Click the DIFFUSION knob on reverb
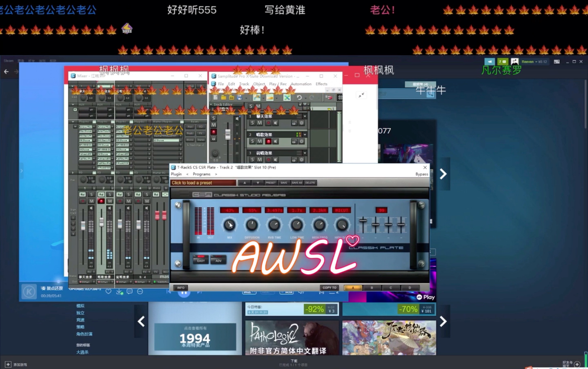Viewport: 588px width, 369px height. [x=252, y=225]
